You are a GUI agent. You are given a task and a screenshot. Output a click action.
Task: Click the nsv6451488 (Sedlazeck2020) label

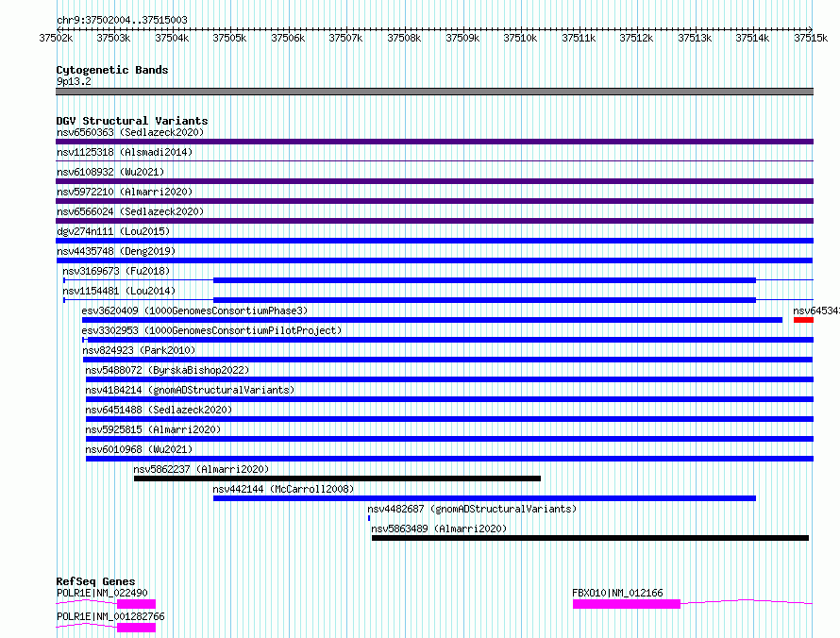point(159,410)
